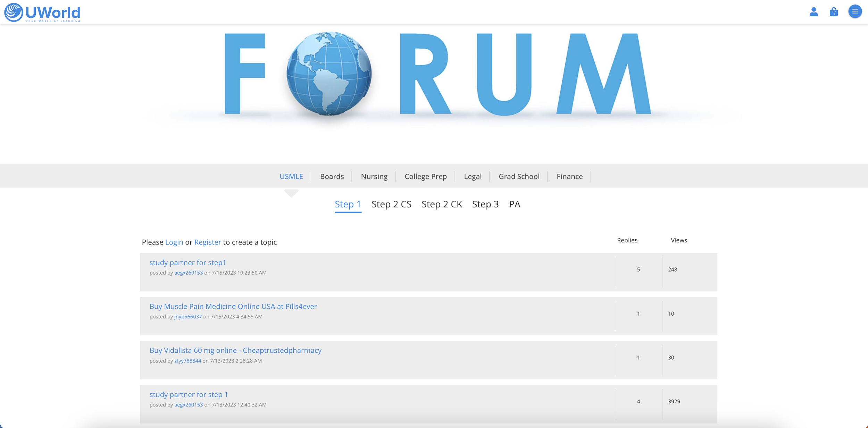This screenshot has width=868, height=428.
Task: Open "study partner for step1" topic
Action: tap(187, 263)
